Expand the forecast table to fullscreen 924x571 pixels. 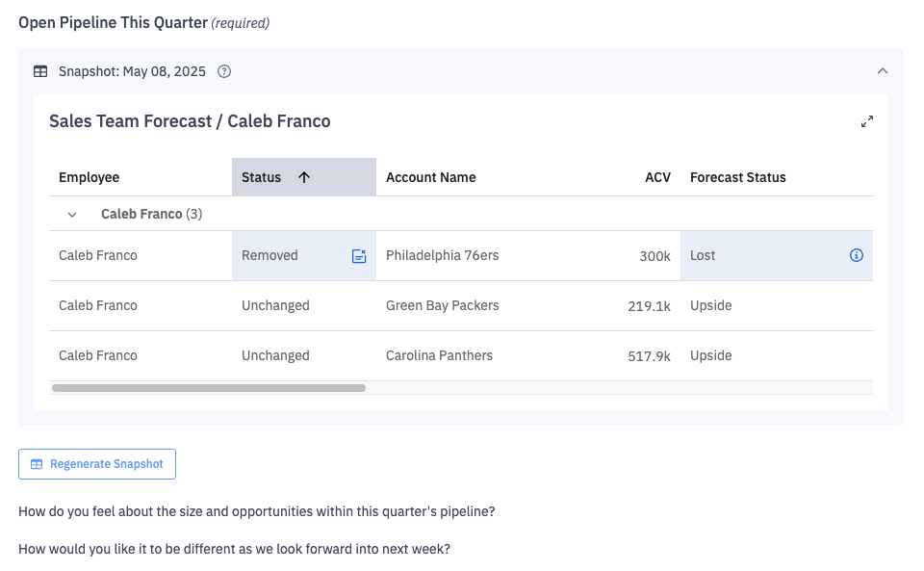(x=867, y=121)
